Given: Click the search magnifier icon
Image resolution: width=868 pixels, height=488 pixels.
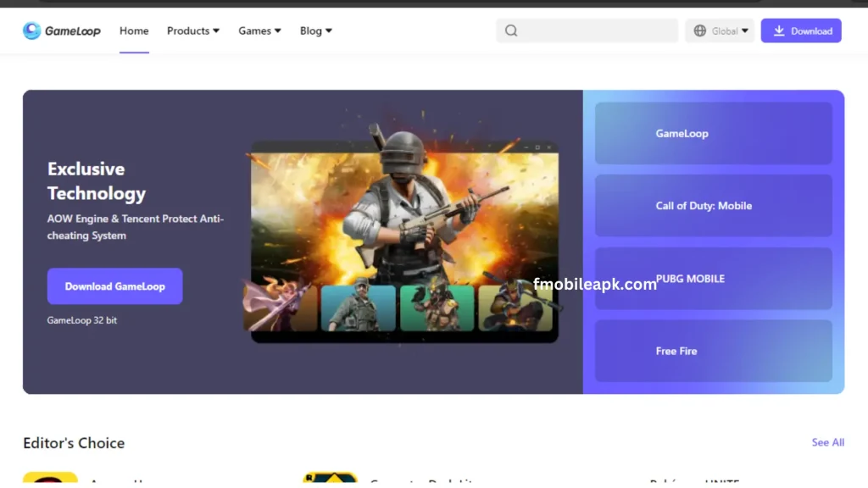Looking at the screenshot, I should click(511, 31).
